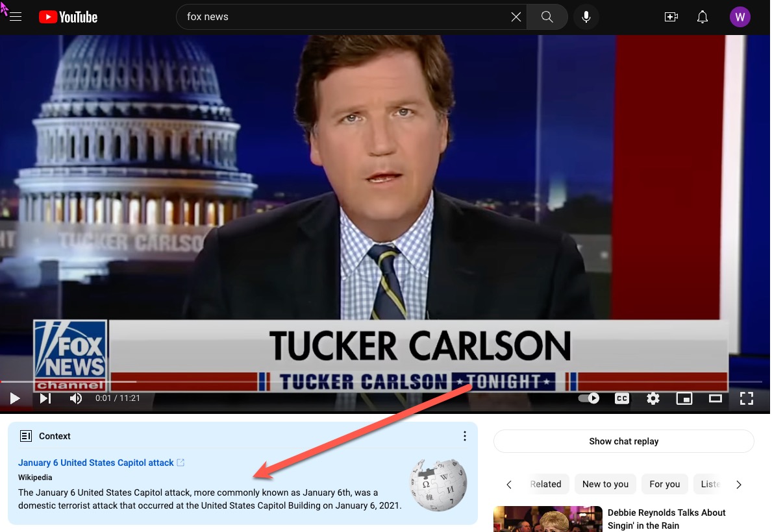
Task: Open Debbie Reynolds video thumbnail
Action: (x=547, y=519)
